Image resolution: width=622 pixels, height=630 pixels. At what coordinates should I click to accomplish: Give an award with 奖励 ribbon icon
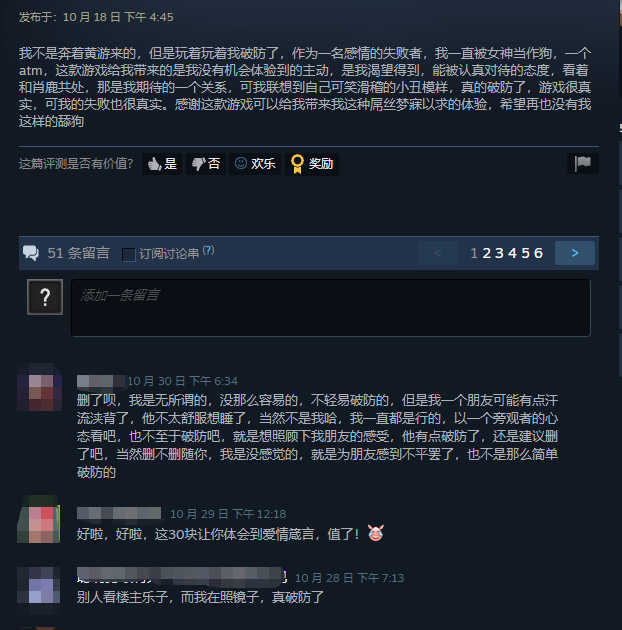pos(312,164)
